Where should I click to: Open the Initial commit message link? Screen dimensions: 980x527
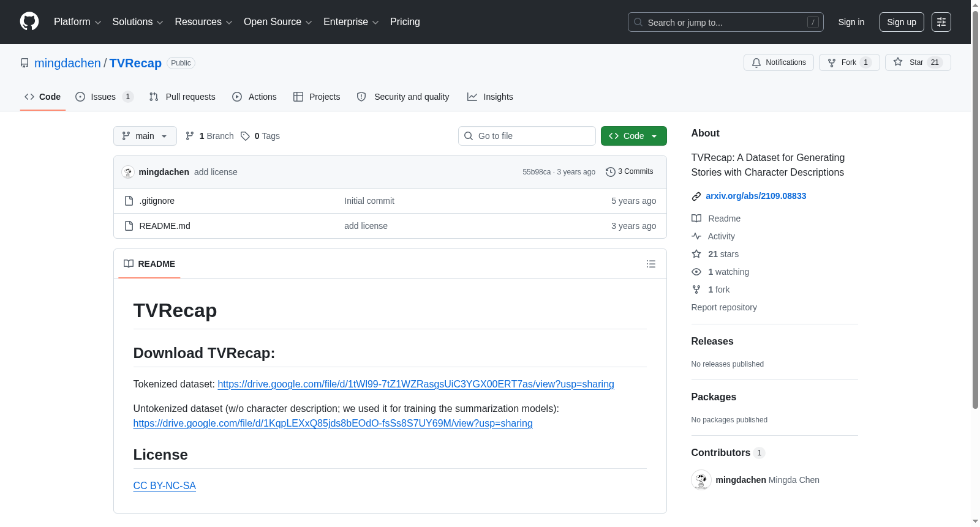click(x=369, y=201)
